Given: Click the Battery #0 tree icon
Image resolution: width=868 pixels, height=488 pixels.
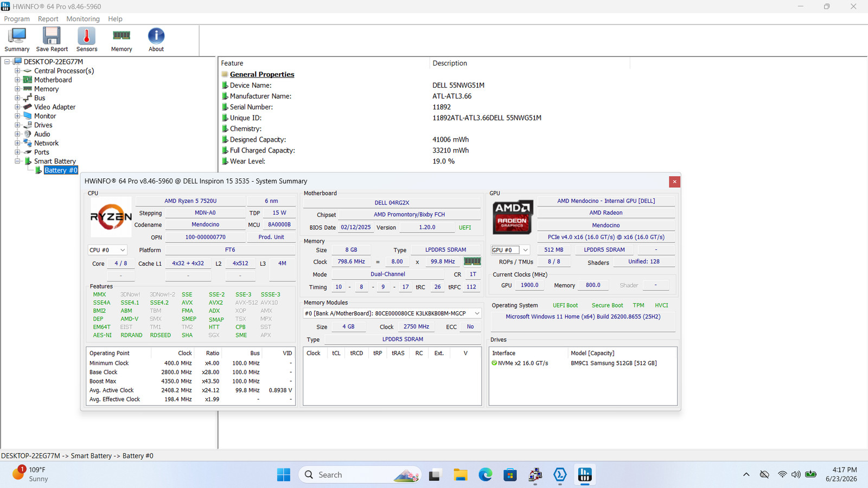Looking at the screenshot, I should (x=39, y=170).
